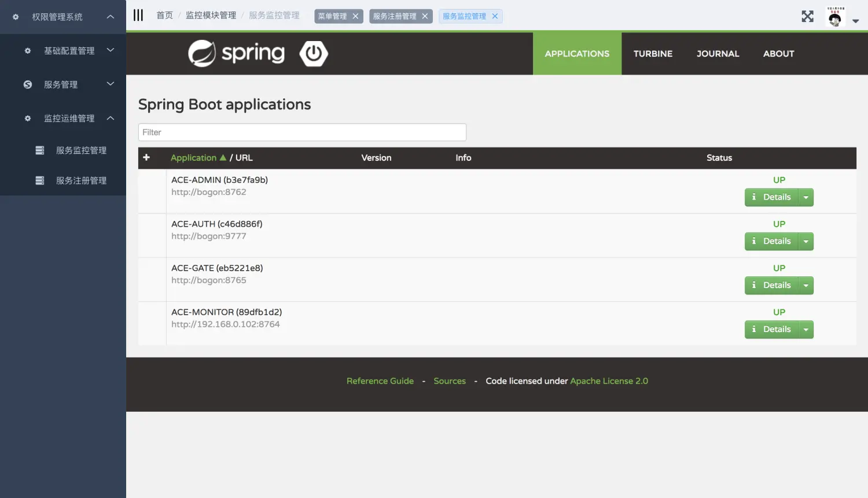Screen dimensions: 868x498
Task: Open 服务注册管理 in the sidebar
Action: (63, 180)
